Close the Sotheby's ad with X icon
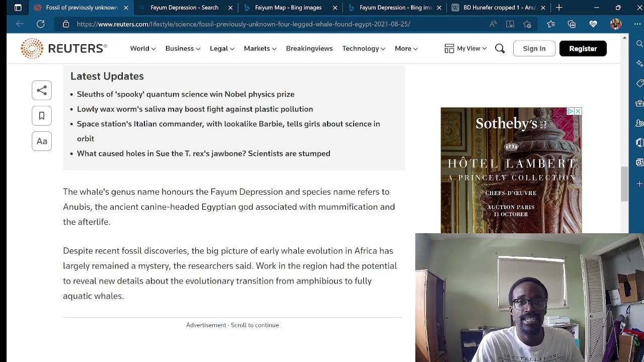Image resolution: width=644 pixels, height=362 pixels. click(578, 111)
